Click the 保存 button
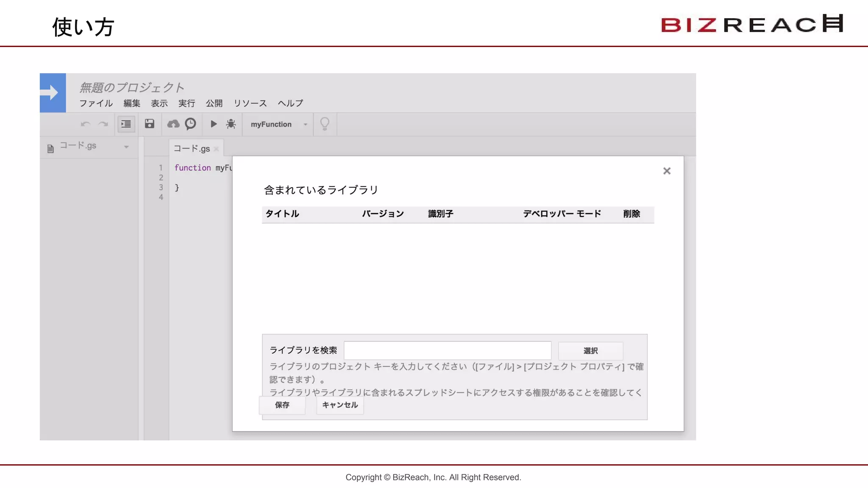The image size is (868, 488). [282, 405]
